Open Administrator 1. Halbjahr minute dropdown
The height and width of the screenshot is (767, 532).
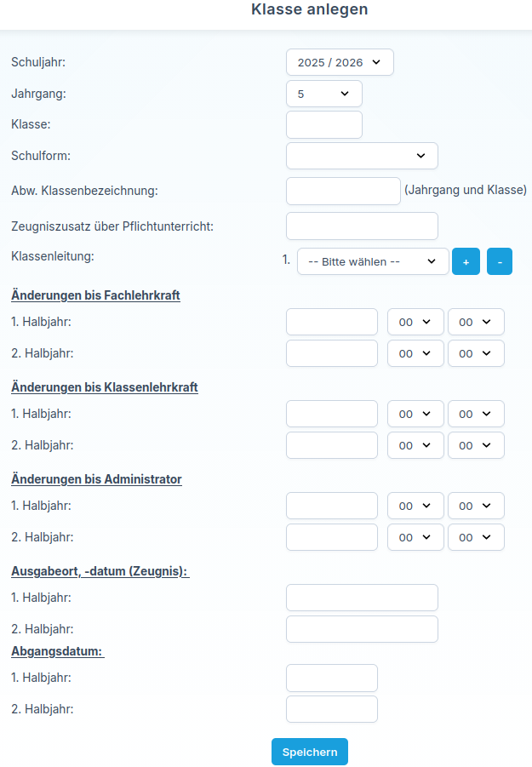pos(476,506)
